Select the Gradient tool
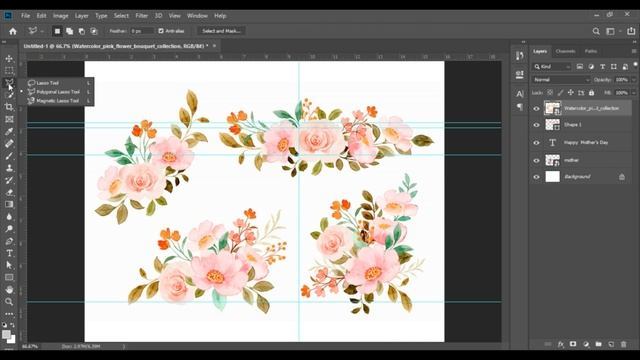Screen dimensions: 640x360 click(x=9, y=204)
